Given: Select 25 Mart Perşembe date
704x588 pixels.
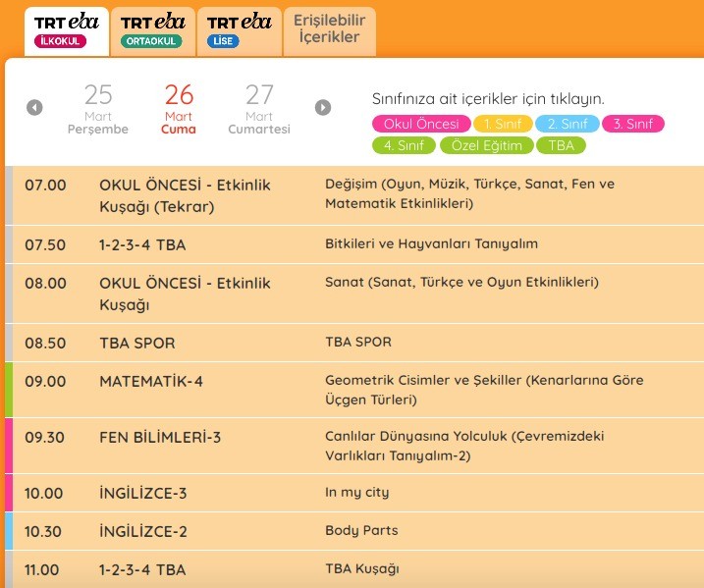Looking at the screenshot, I should [98, 109].
